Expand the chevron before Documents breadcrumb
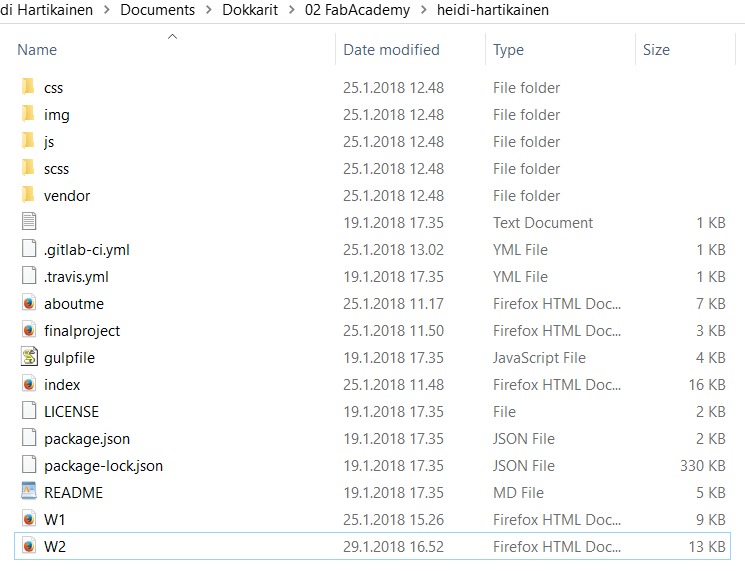Screen dimensions: 745x571 tap(106, 10)
